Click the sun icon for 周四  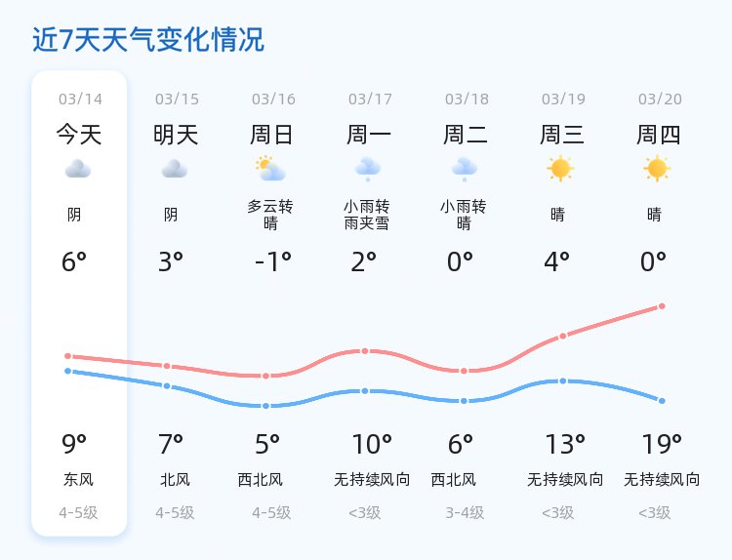click(657, 169)
